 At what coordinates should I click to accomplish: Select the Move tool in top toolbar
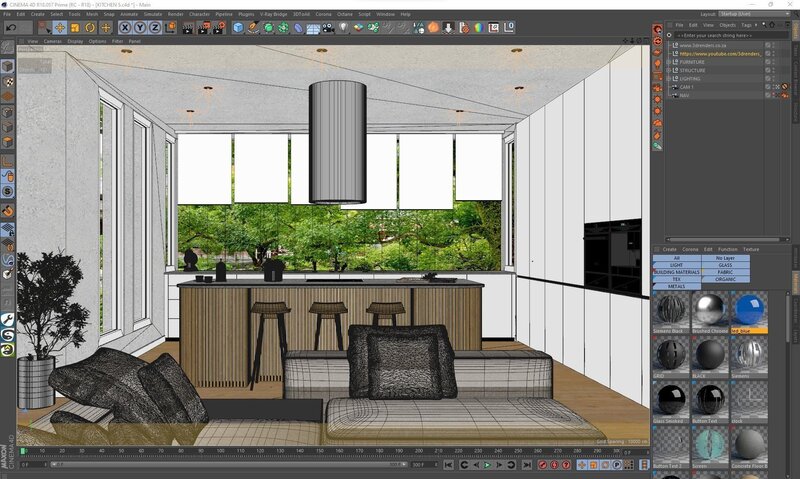coord(60,27)
